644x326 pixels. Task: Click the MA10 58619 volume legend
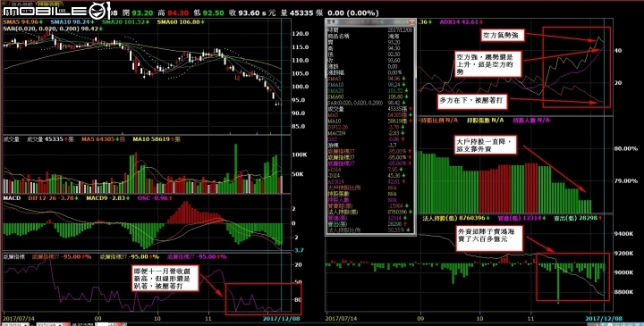(x=157, y=139)
